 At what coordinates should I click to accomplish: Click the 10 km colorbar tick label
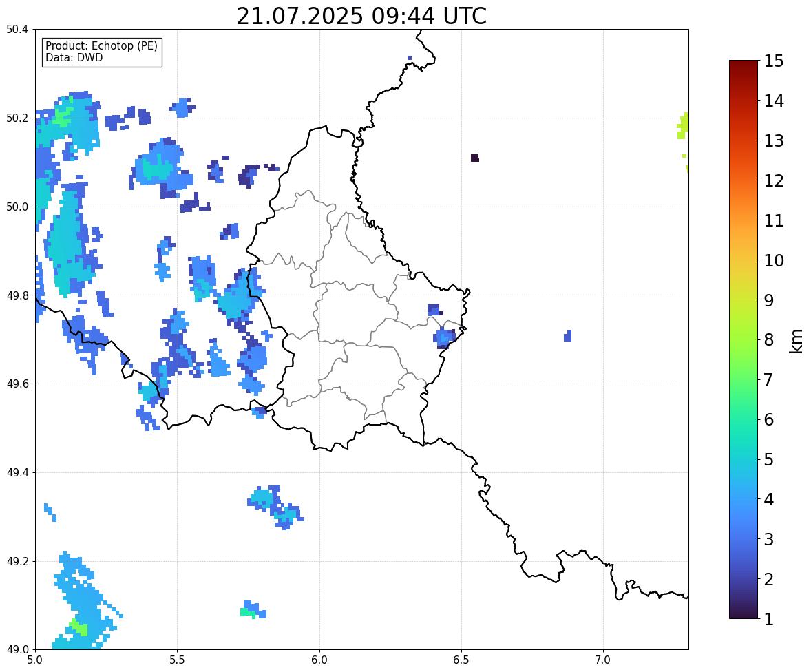pyautogui.click(x=774, y=260)
